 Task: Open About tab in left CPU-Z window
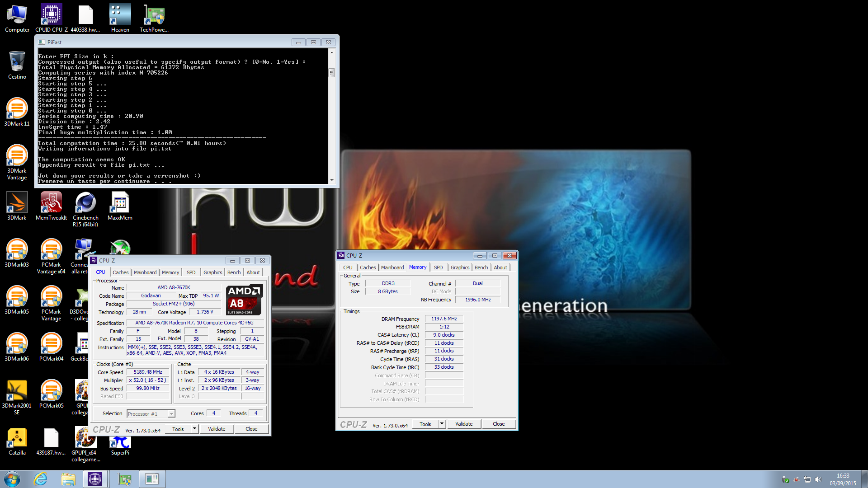tap(253, 272)
